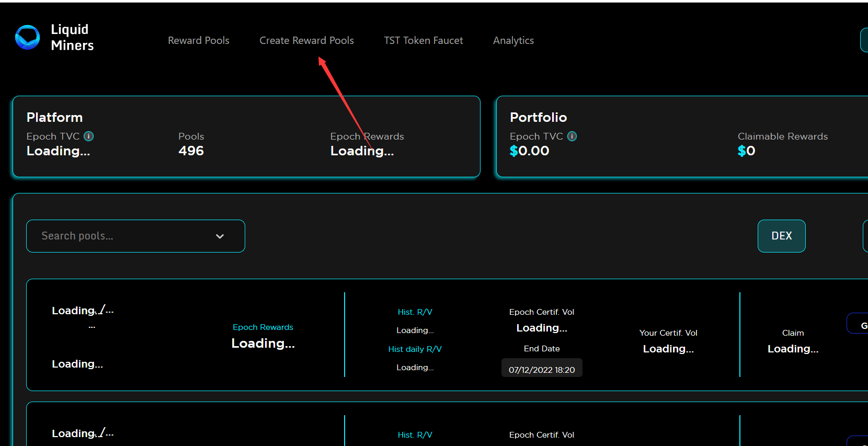This screenshot has width=868, height=446.
Task: Click the Pools count 496
Action: 191,151
